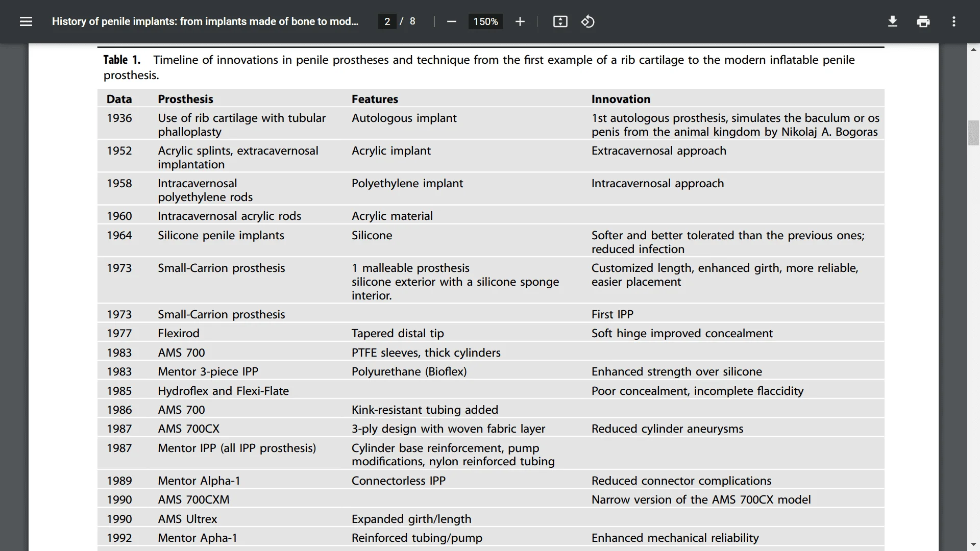Image resolution: width=980 pixels, height=551 pixels.
Task: Click the fit to page icon
Action: (560, 21)
